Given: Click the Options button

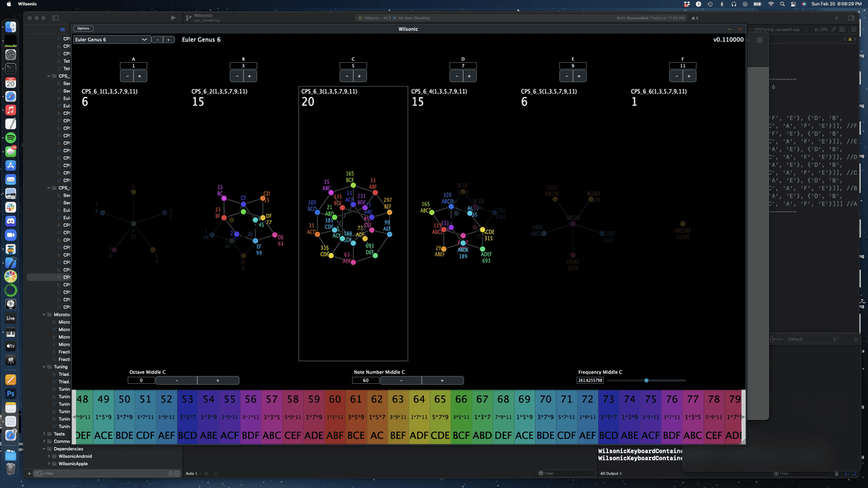Looking at the screenshot, I should click(83, 29).
